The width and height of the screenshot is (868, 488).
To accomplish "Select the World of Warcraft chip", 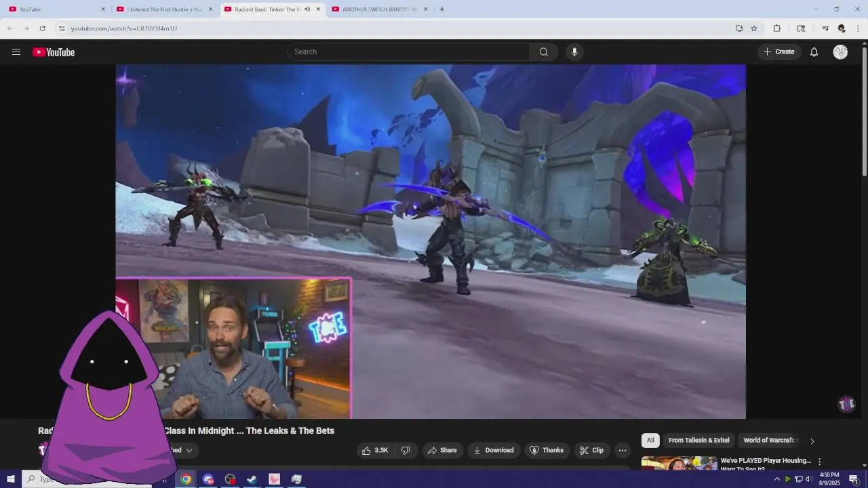I will coord(770,441).
